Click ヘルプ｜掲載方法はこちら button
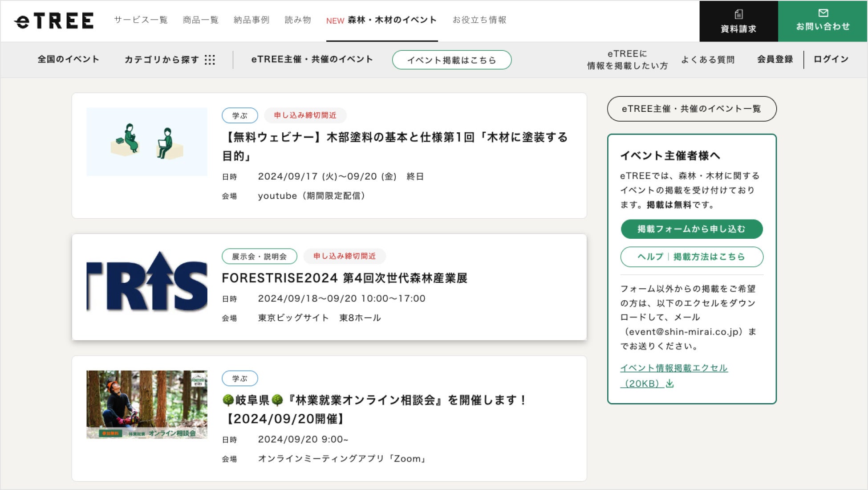868x490 pixels. 691,257
